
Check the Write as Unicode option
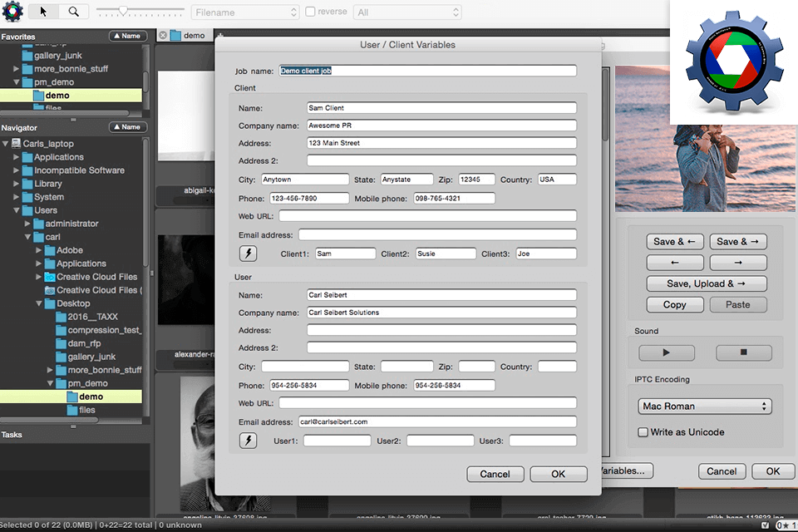pos(643,432)
